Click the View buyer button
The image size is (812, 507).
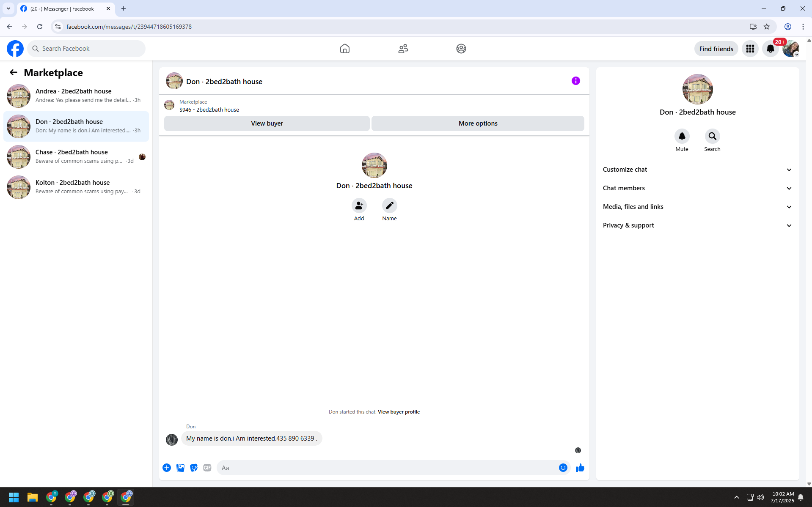pyautogui.click(x=267, y=123)
